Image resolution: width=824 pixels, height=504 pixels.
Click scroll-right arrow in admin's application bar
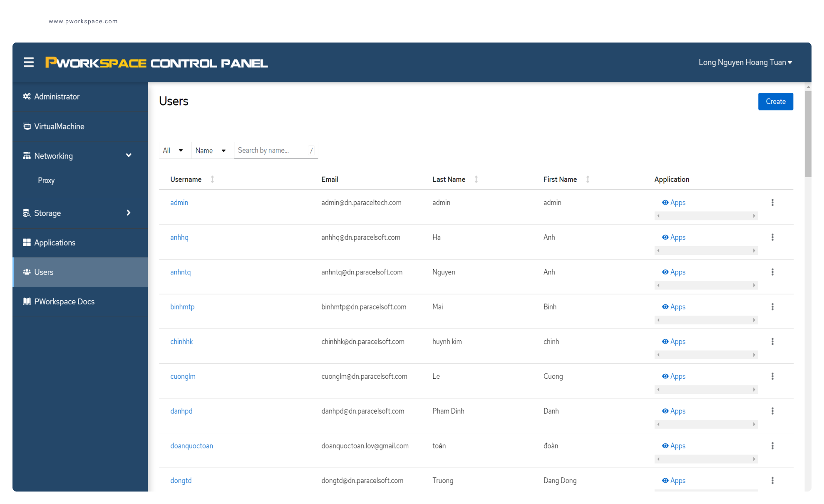click(754, 216)
